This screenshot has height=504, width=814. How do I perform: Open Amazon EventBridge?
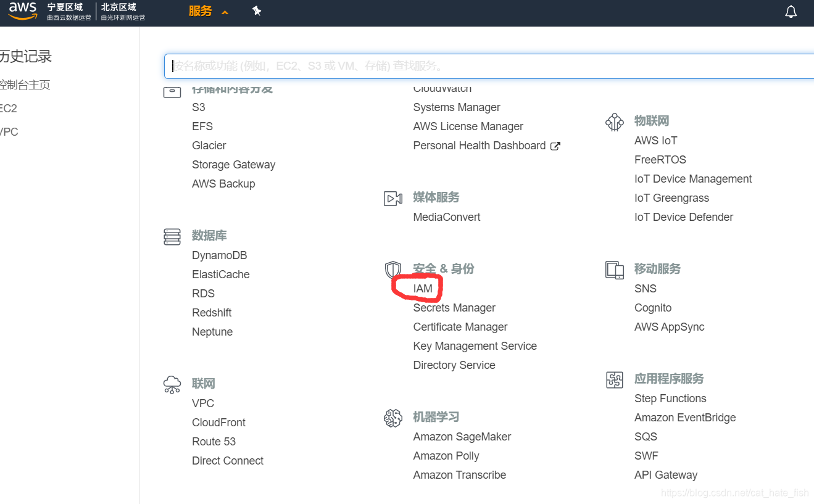(x=685, y=418)
